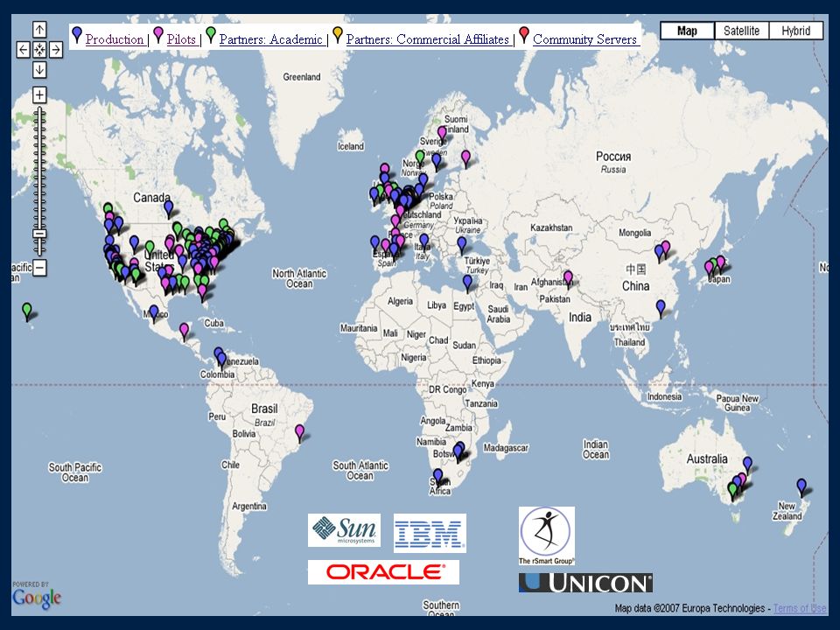Click the Terms of Use link
Viewport: 840px width, 630px height.
[799, 608]
